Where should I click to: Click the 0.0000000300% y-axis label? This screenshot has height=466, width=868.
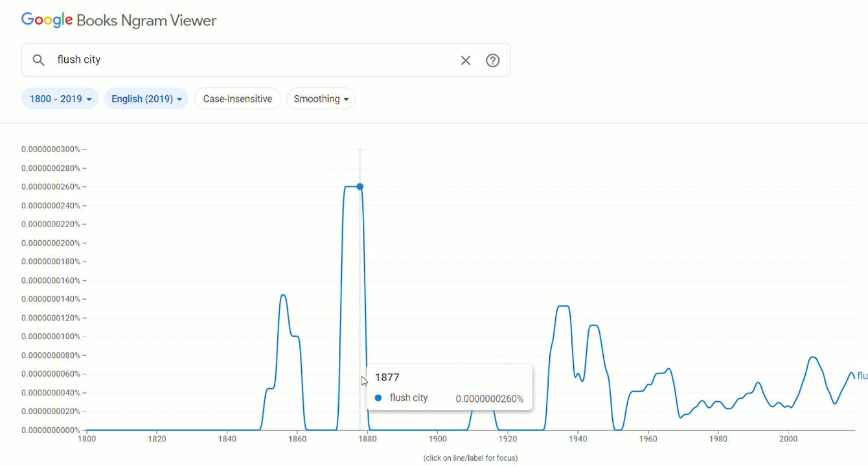(x=51, y=150)
